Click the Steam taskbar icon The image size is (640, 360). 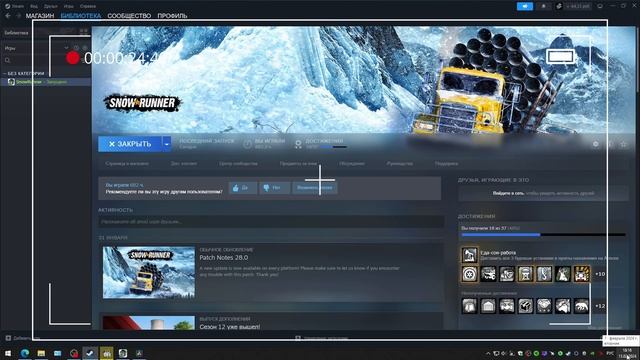click(x=90, y=353)
